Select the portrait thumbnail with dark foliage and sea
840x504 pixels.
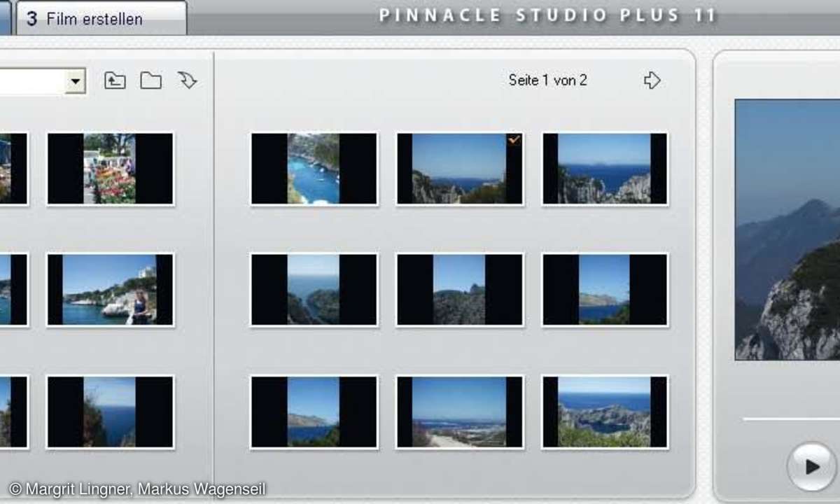pos(111,412)
